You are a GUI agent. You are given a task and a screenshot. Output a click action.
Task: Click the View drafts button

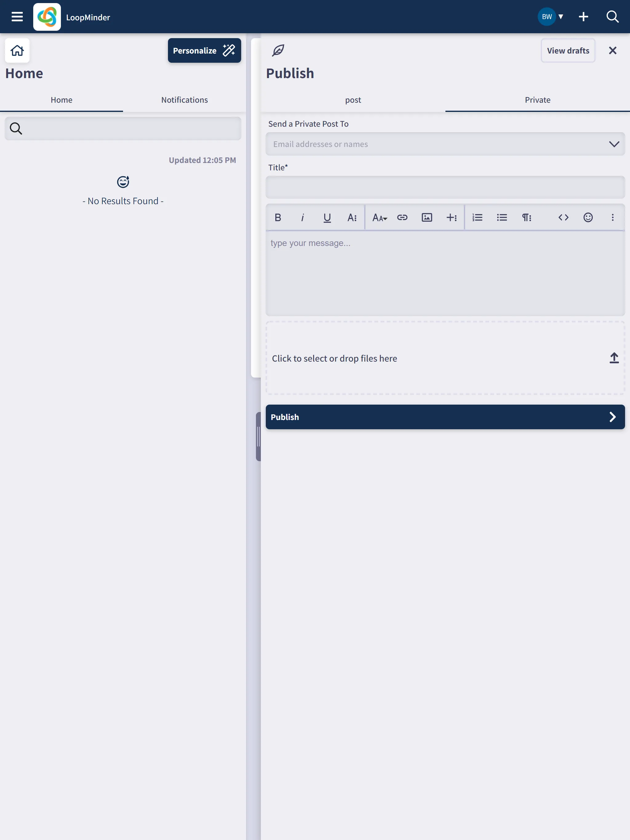coord(568,50)
